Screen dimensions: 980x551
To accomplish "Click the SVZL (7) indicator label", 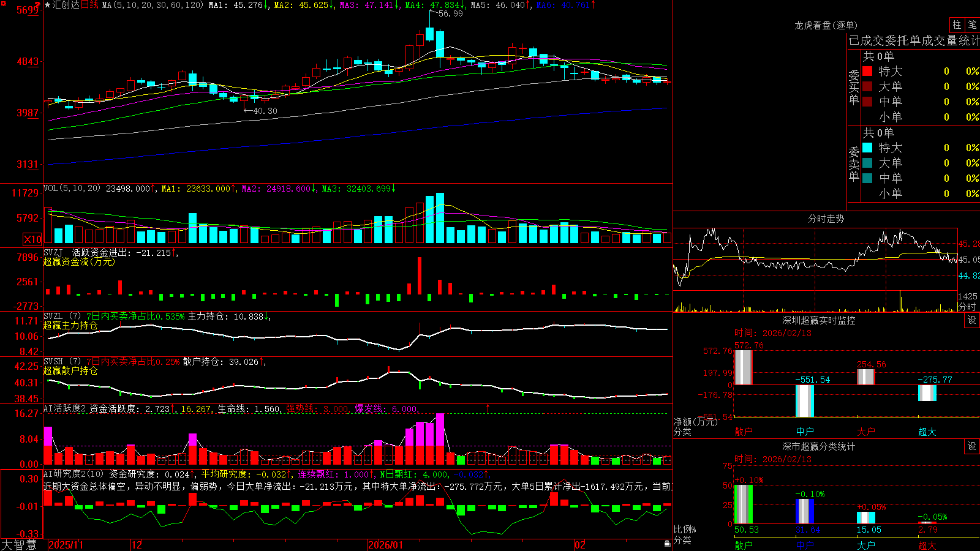I will [62, 317].
